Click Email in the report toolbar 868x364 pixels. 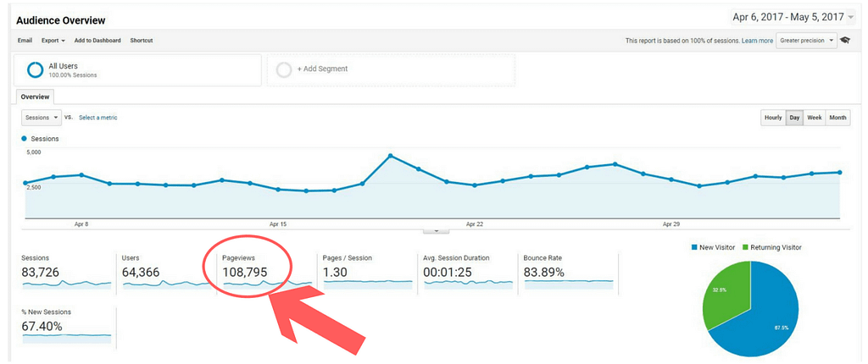tap(25, 41)
